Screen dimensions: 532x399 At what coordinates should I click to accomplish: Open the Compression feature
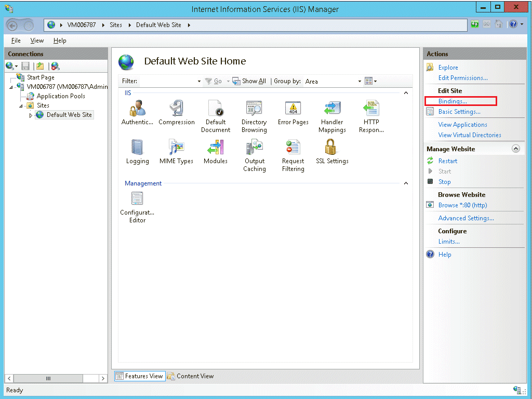click(x=177, y=112)
